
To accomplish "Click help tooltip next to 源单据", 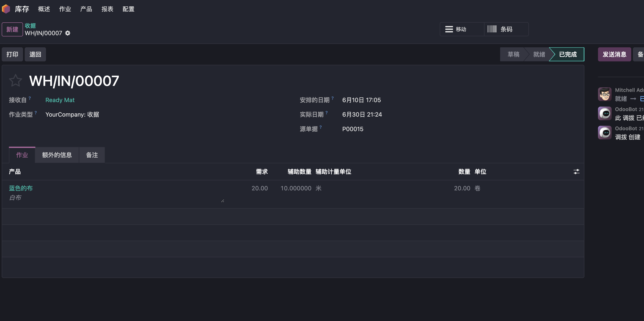I will click(321, 127).
